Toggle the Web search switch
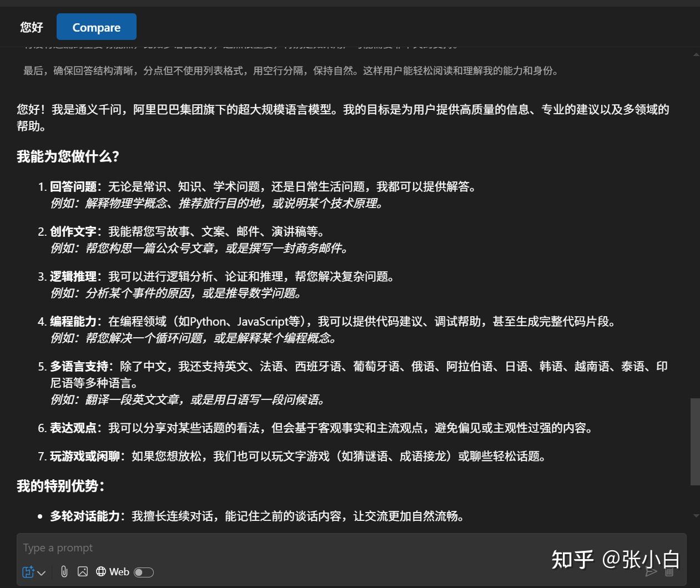 (x=144, y=572)
